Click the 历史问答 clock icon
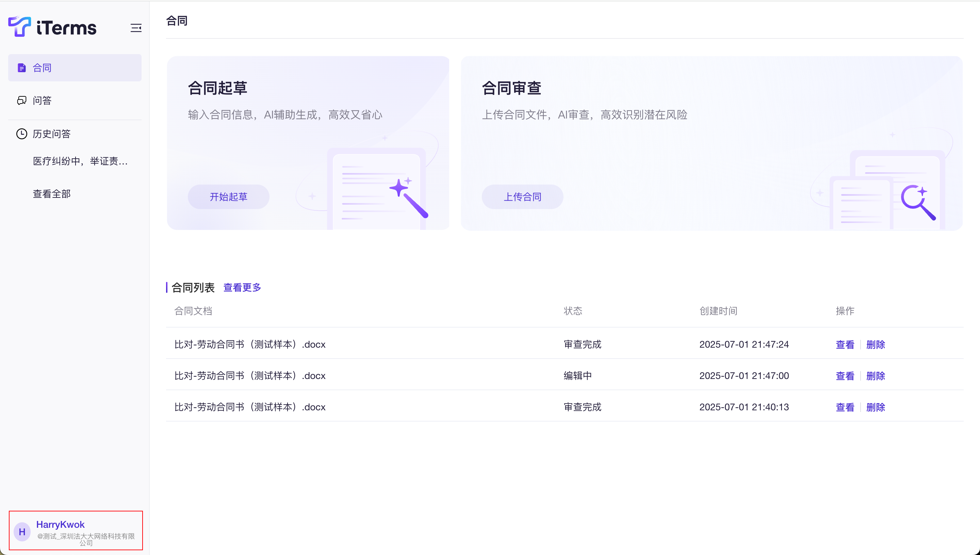980x555 pixels. tap(22, 134)
